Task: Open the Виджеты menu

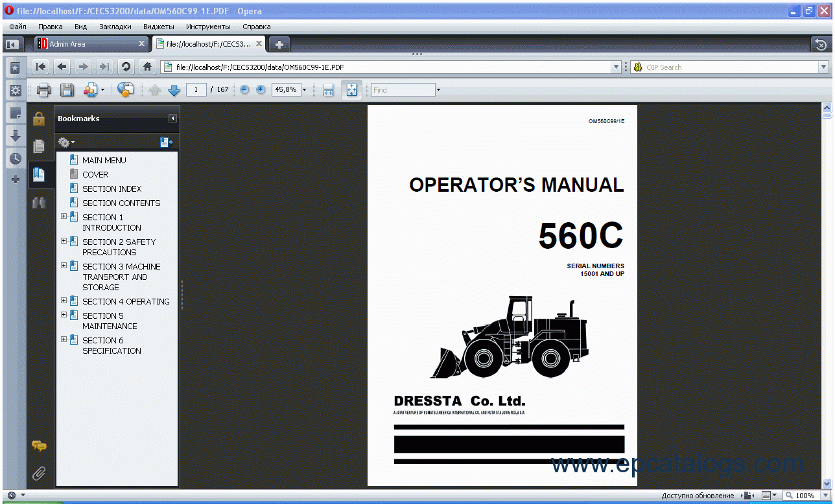Action: point(158,27)
